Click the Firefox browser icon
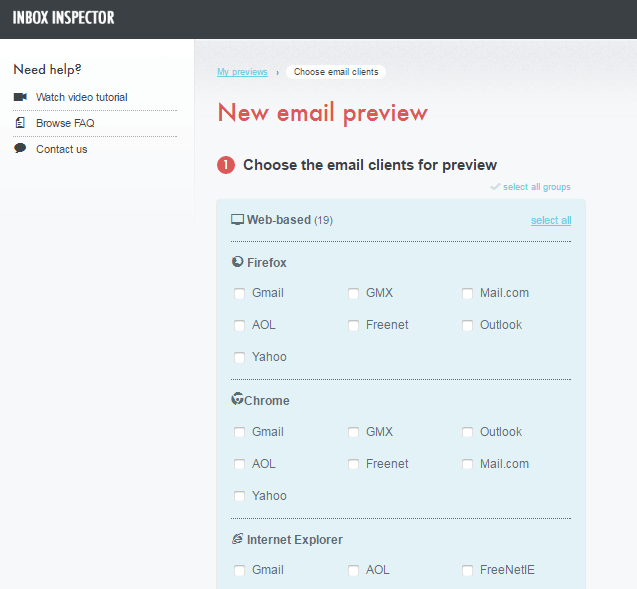637x589 pixels. point(237,262)
